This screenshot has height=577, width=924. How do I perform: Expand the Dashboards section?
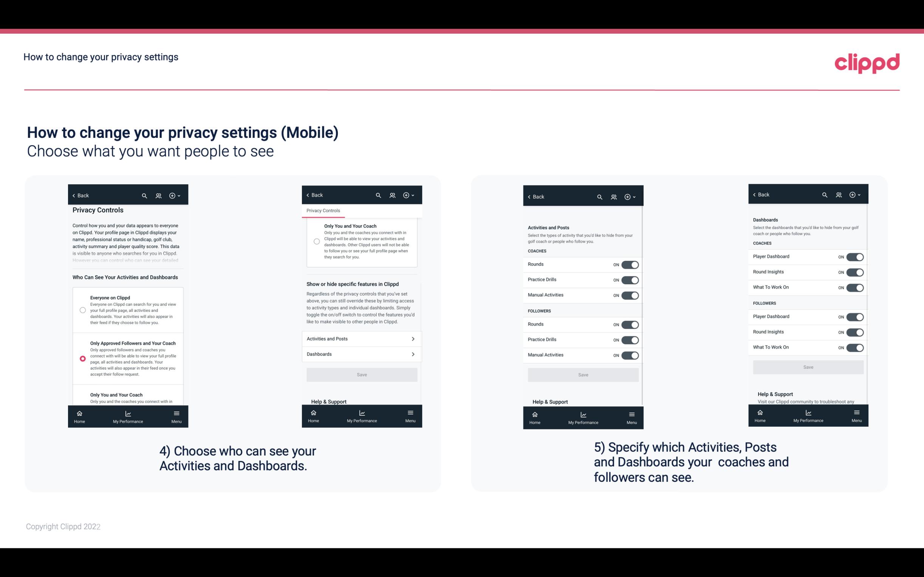pyautogui.click(x=361, y=354)
